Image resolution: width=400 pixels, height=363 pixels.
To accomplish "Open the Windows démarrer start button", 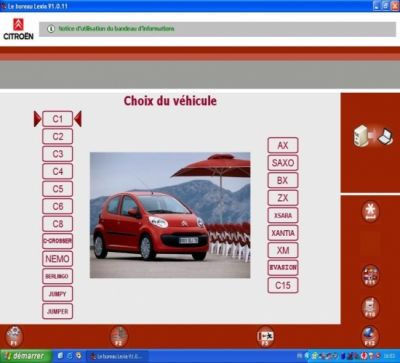I will [26, 356].
